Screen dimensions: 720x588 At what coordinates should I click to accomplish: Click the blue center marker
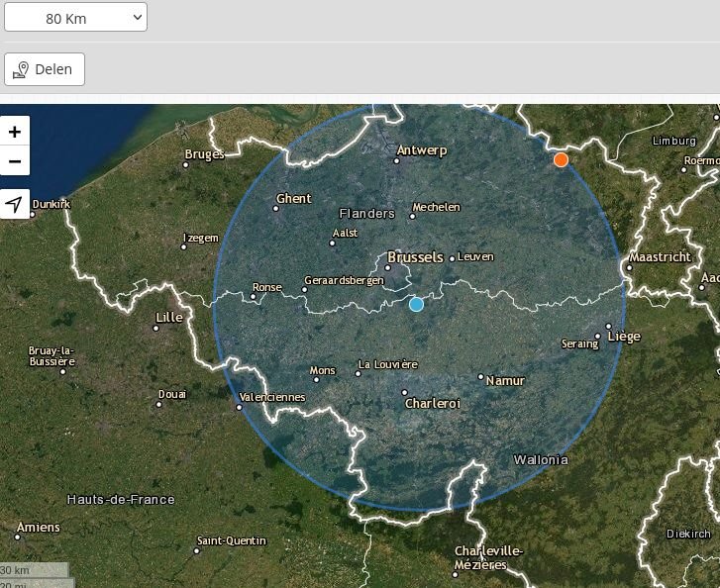point(416,304)
